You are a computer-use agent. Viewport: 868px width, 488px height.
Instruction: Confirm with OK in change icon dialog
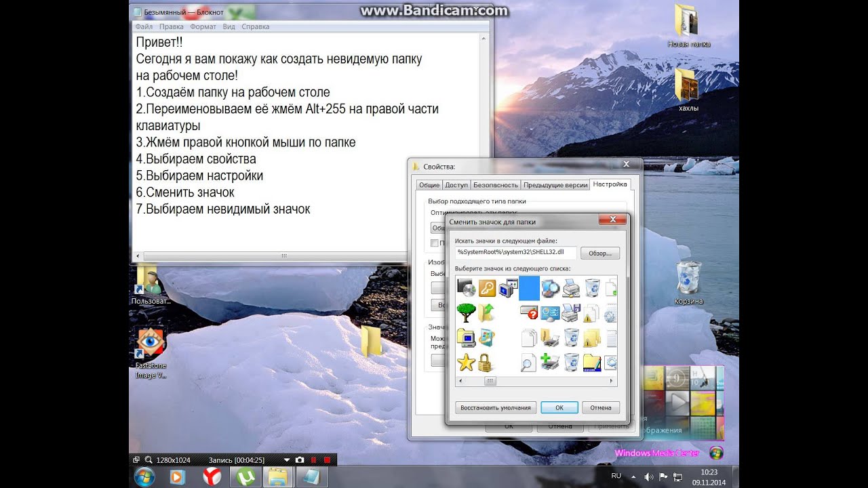pyautogui.click(x=559, y=407)
